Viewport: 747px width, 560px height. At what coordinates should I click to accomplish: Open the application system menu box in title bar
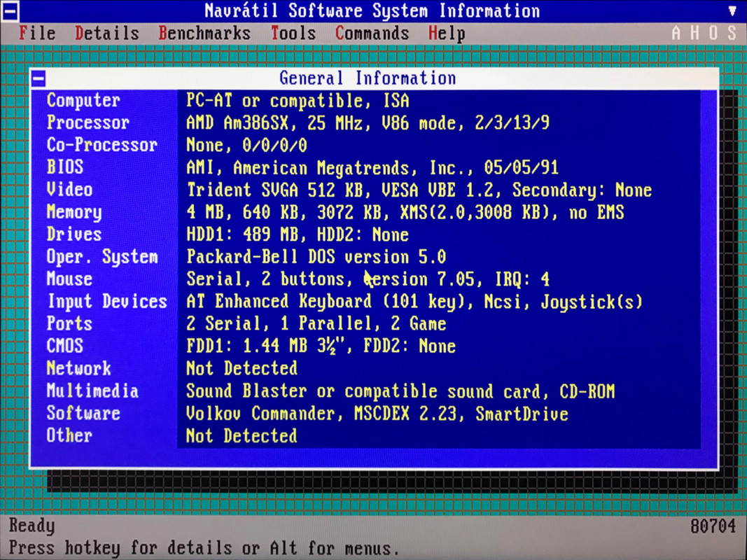10,11
